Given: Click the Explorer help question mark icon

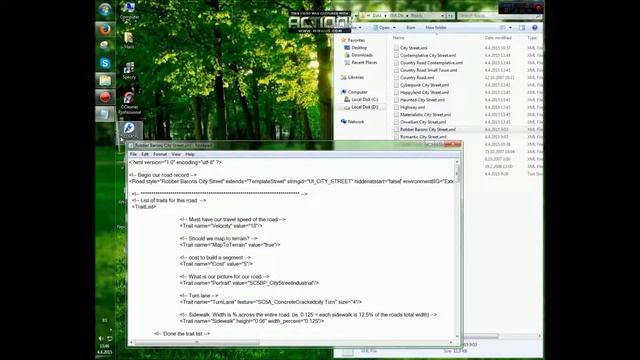Looking at the screenshot, I should [x=535, y=27].
